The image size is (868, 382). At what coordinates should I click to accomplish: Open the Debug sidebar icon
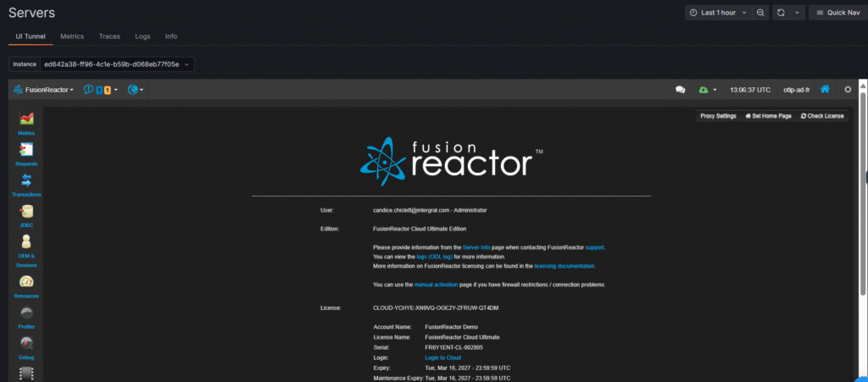coord(25,346)
